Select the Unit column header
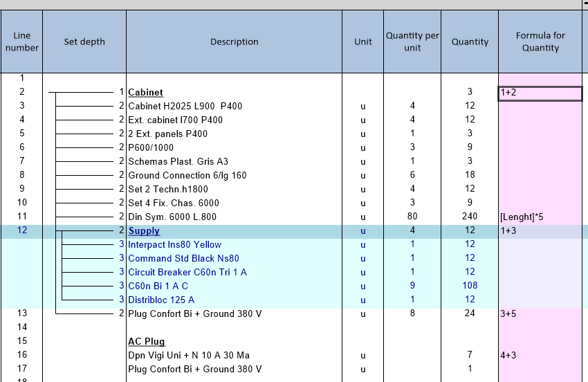588x382 pixels. tap(362, 42)
